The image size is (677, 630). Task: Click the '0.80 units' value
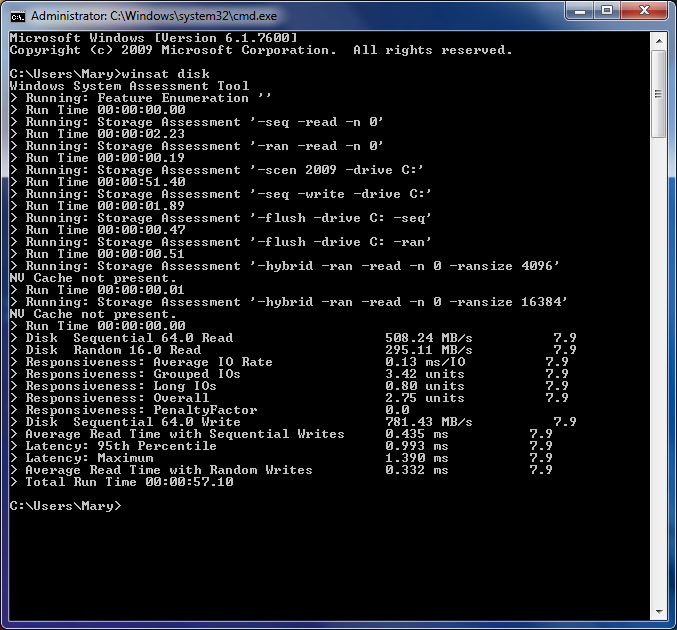point(425,386)
